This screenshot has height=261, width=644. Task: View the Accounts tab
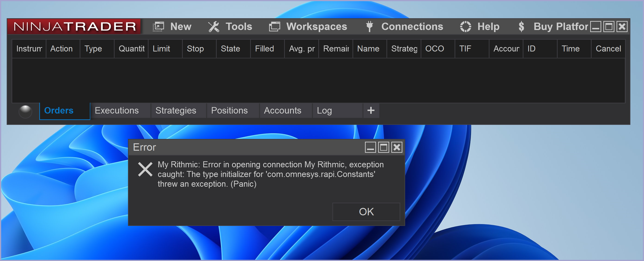pos(283,110)
